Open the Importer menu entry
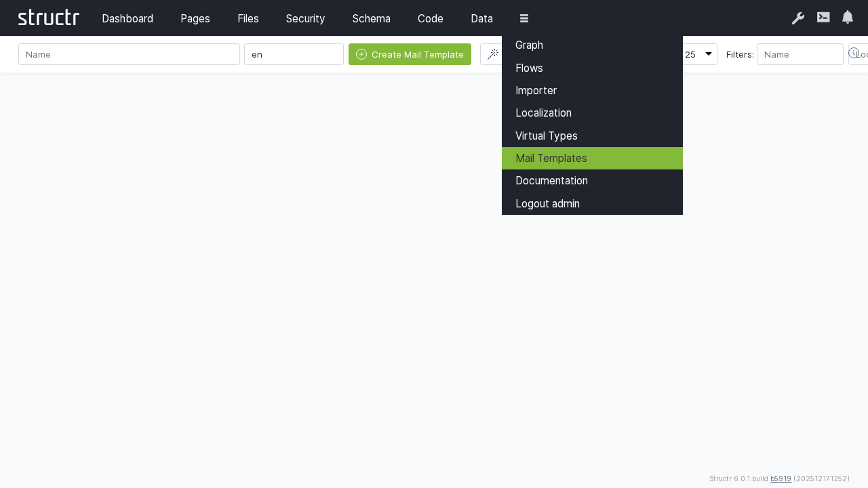Screen dimensions: 868x488 point(536,90)
